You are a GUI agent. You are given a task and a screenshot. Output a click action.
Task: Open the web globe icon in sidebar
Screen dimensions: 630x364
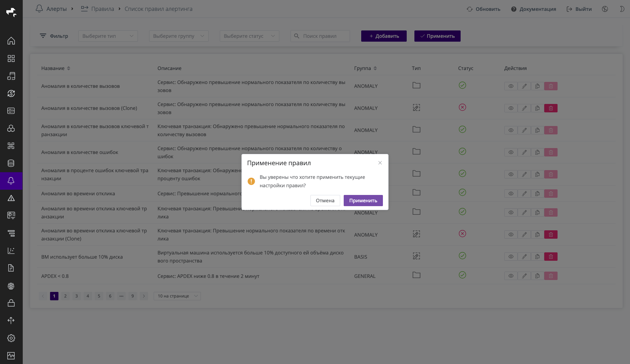pos(11,286)
